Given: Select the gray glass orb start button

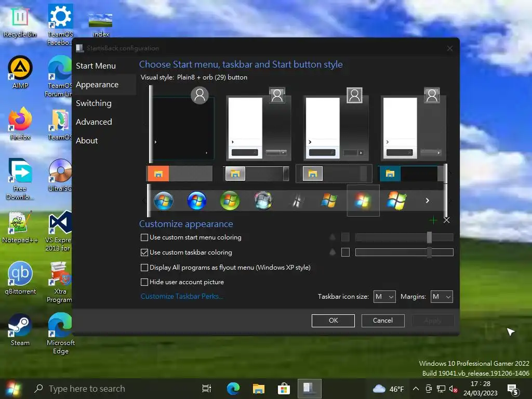Looking at the screenshot, I should 263,201.
